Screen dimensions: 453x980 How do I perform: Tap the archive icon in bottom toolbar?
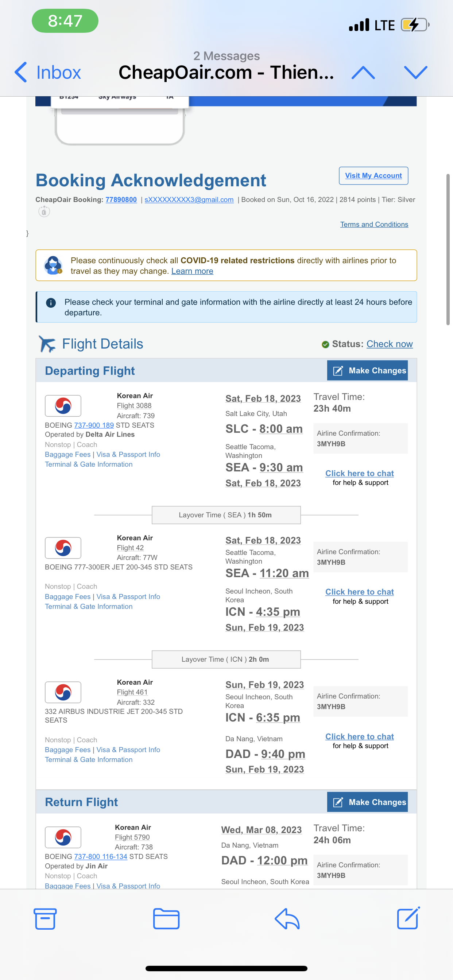click(x=45, y=918)
